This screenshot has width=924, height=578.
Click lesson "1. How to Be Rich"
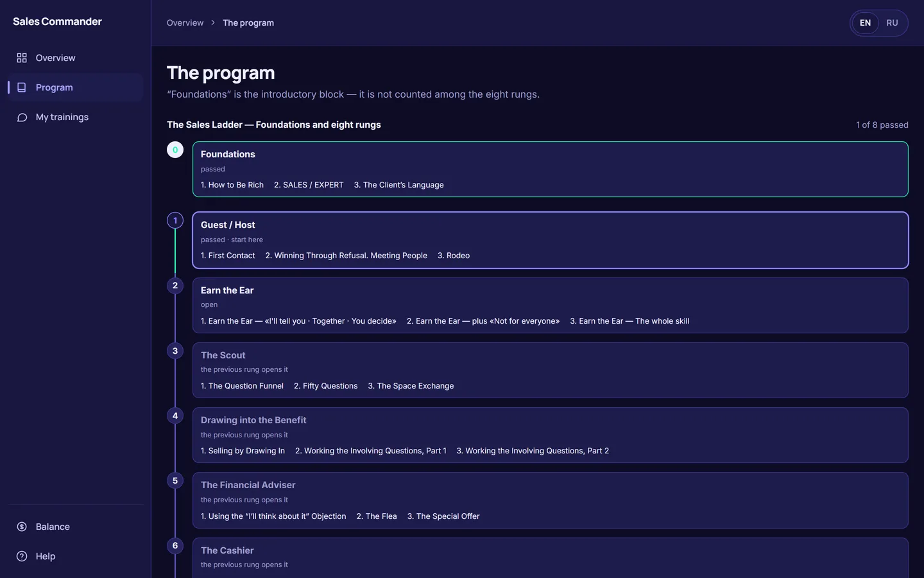click(x=232, y=185)
